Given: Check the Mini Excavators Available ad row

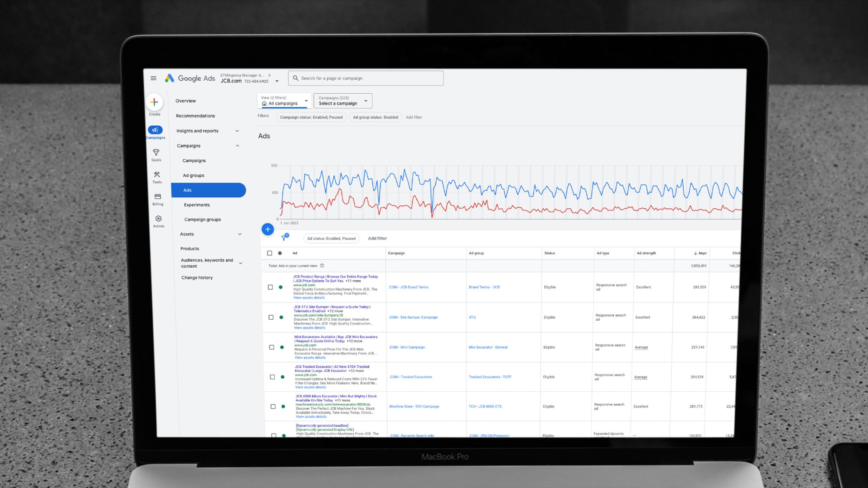Looking at the screenshot, I should coord(272,347).
